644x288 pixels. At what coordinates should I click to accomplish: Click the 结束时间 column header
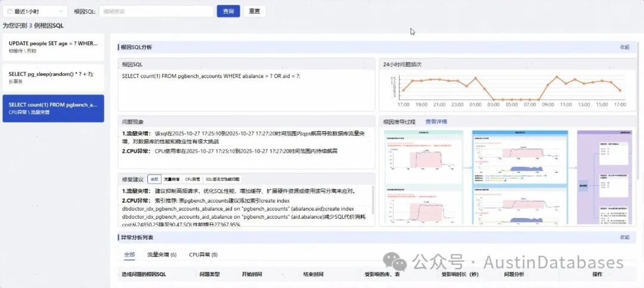pyautogui.click(x=314, y=274)
